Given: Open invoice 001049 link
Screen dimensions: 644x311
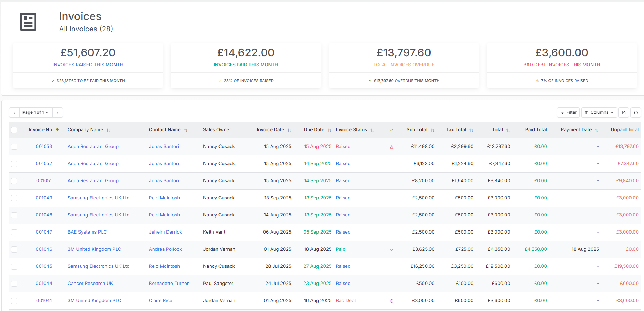Looking at the screenshot, I should [44, 198].
